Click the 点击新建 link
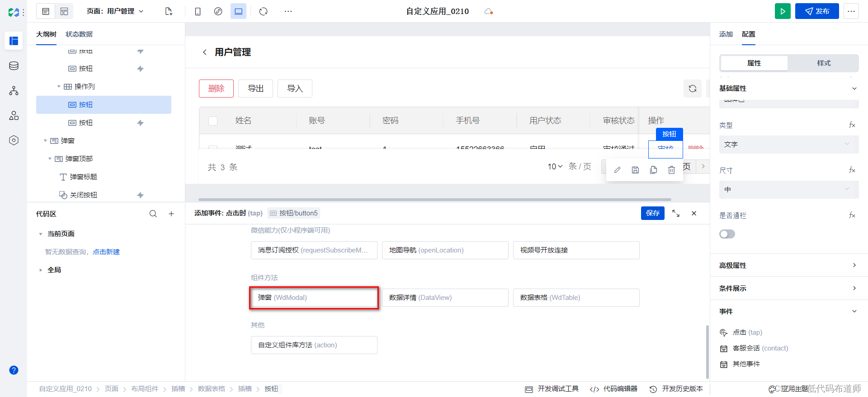 pyautogui.click(x=106, y=252)
